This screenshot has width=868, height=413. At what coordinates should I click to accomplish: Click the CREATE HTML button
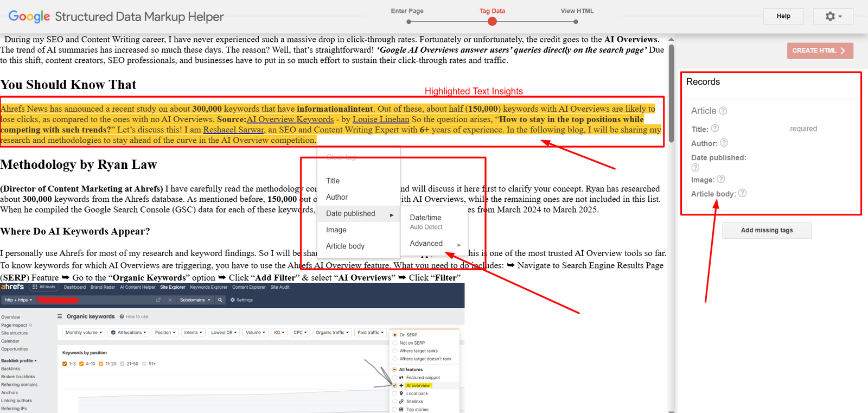click(820, 50)
